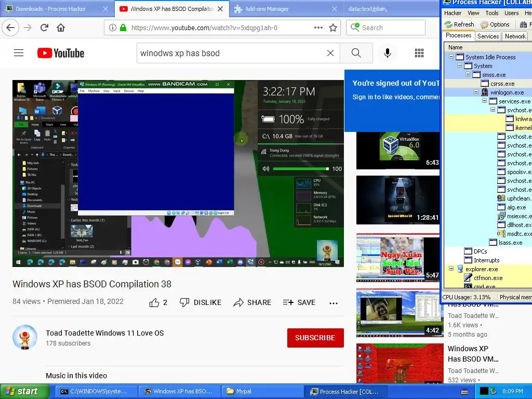
Task: Select csrss.exe process row
Action: [x=488, y=84]
